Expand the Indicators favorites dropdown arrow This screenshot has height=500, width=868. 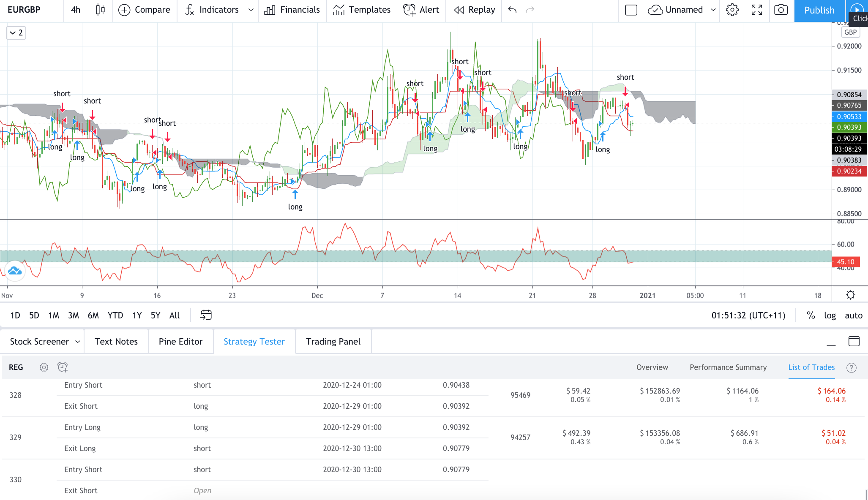coord(251,10)
